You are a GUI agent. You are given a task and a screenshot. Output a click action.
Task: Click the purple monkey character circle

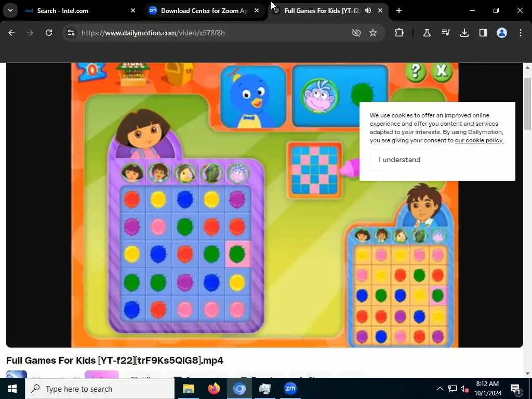pos(320,96)
